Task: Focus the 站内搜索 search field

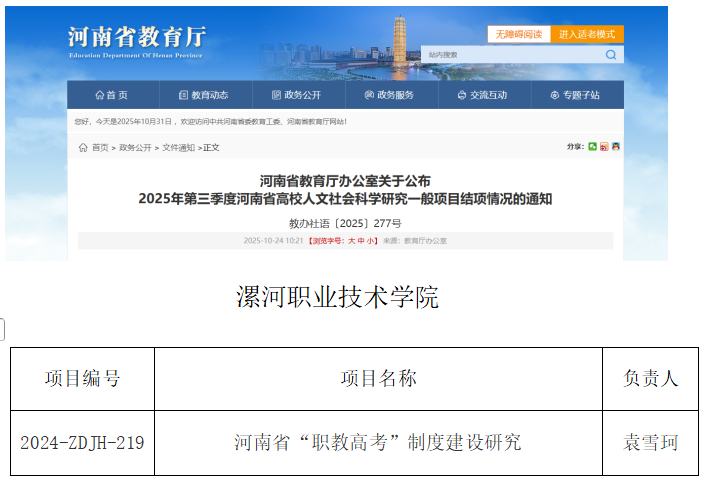Action: coord(510,55)
